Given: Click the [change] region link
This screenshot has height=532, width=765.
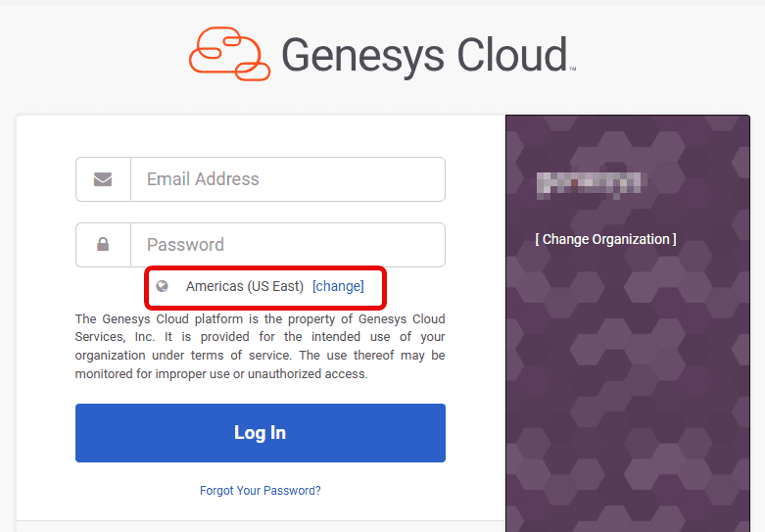Looking at the screenshot, I should click(x=338, y=286).
